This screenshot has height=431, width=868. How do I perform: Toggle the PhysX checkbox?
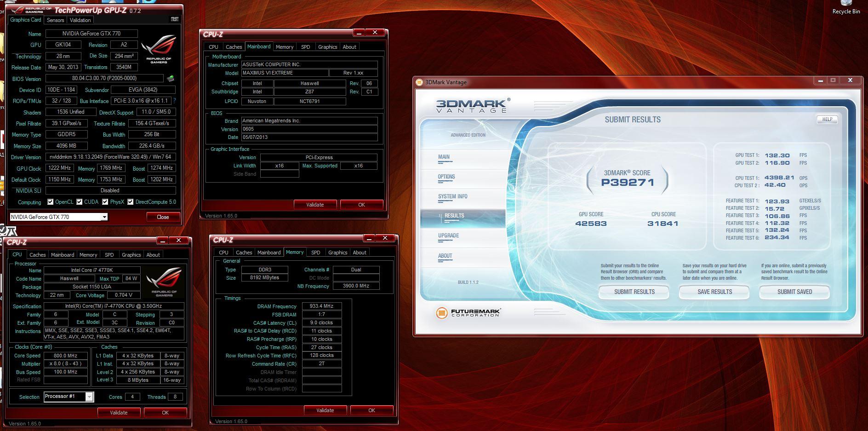click(105, 202)
